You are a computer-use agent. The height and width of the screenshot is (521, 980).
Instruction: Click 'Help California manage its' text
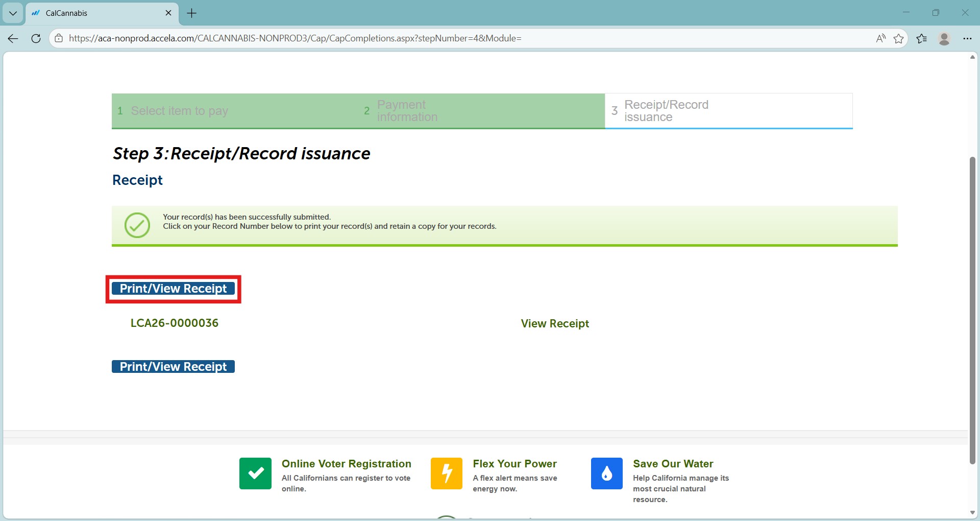coord(681,478)
